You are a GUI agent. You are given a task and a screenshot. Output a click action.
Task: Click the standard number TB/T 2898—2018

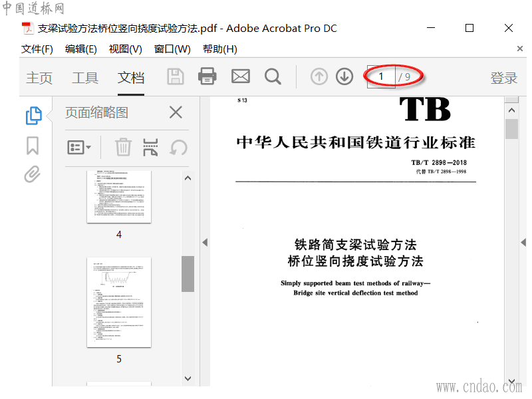[439, 162]
